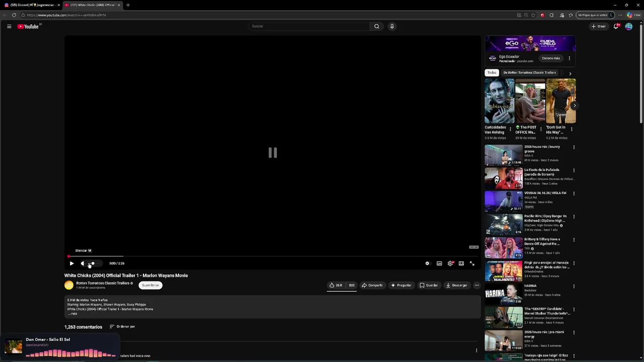Open options menu for Ego Ecuador ad

coord(569,58)
